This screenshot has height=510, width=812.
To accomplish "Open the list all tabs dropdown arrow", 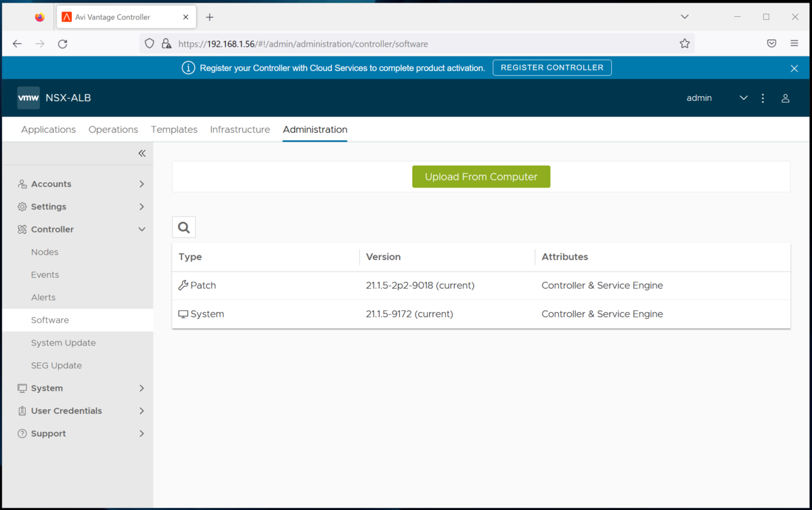I will 685,17.
